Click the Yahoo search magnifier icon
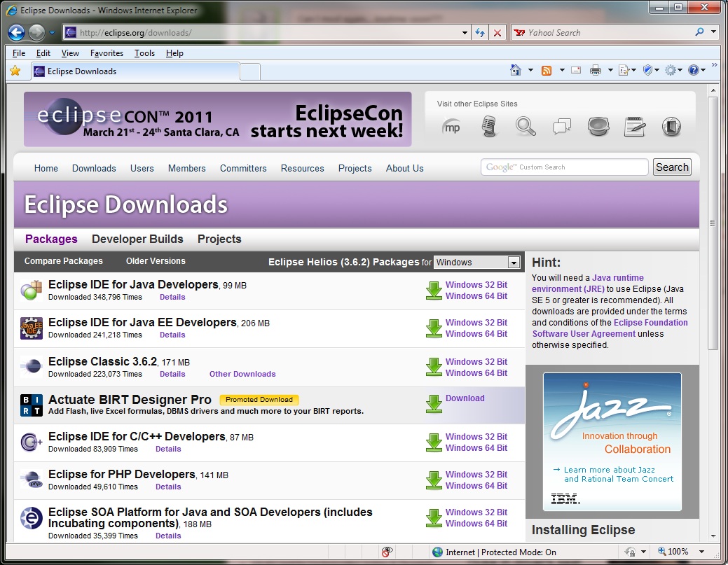The height and width of the screenshot is (565, 728). coord(699,32)
